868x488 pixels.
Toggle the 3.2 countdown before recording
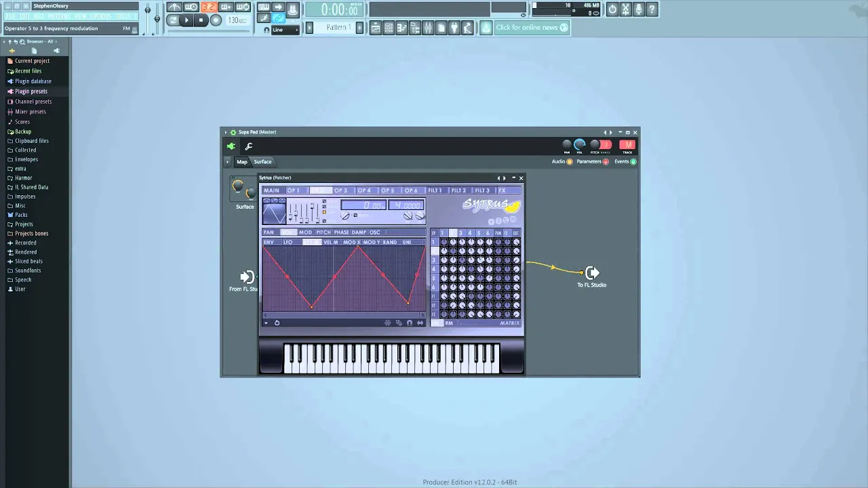point(209,7)
